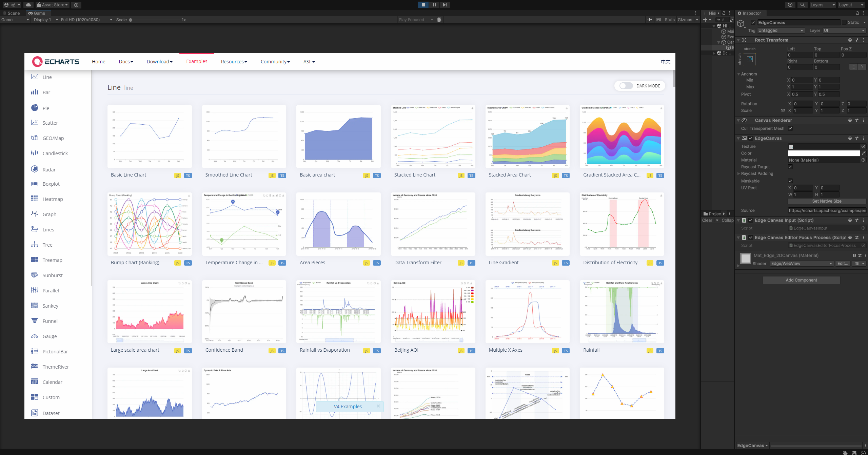
Task: Toggle the DARK MODE switch
Action: [x=626, y=86]
